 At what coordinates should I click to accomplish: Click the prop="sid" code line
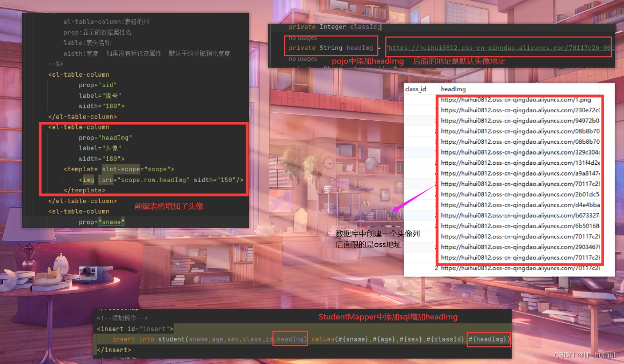pyautogui.click(x=97, y=85)
